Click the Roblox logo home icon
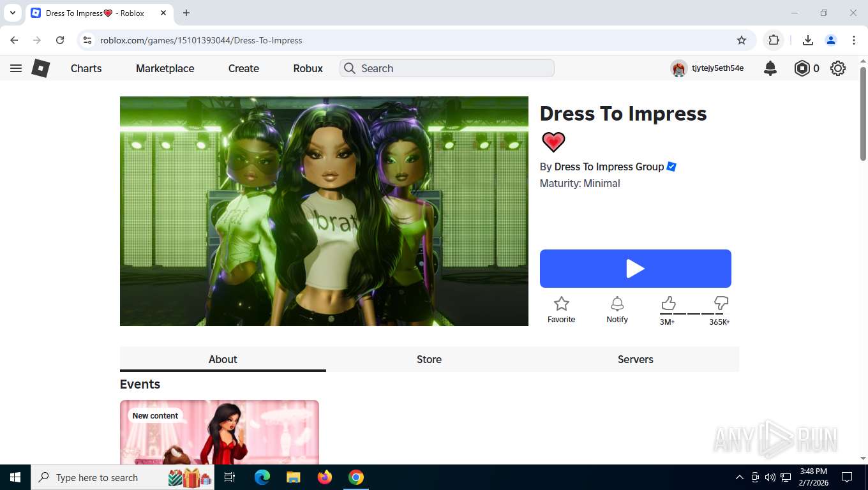The width and height of the screenshot is (868, 490). point(41,68)
